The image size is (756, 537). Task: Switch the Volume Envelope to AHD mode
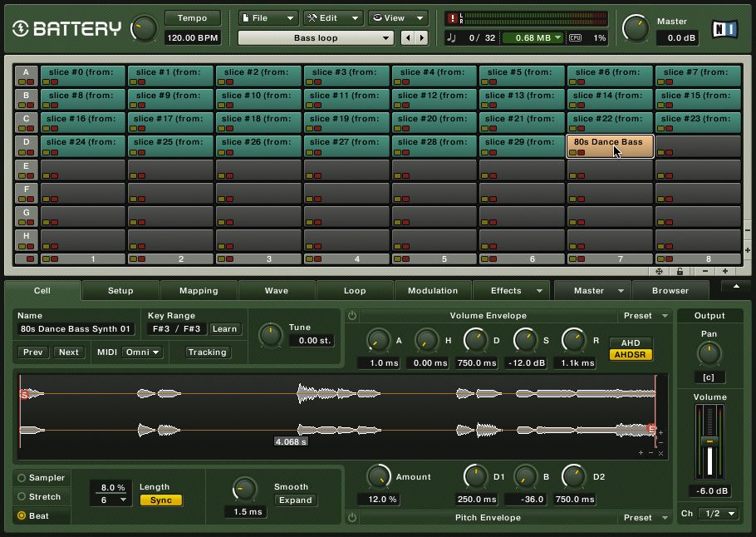[x=630, y=342]
